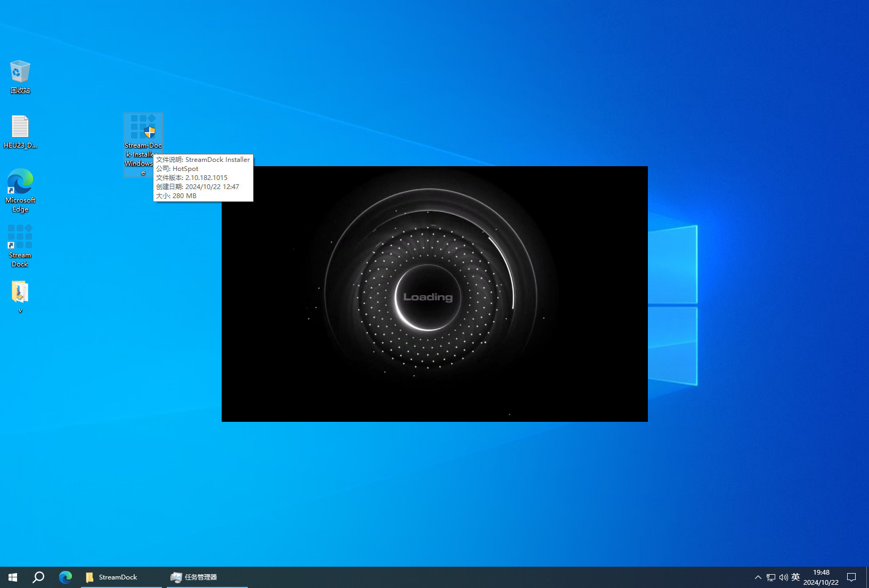Click the Loading splash screen window
Image resolution: width=869 pixels, height=588 pixels.
click(x=434, y=293)
